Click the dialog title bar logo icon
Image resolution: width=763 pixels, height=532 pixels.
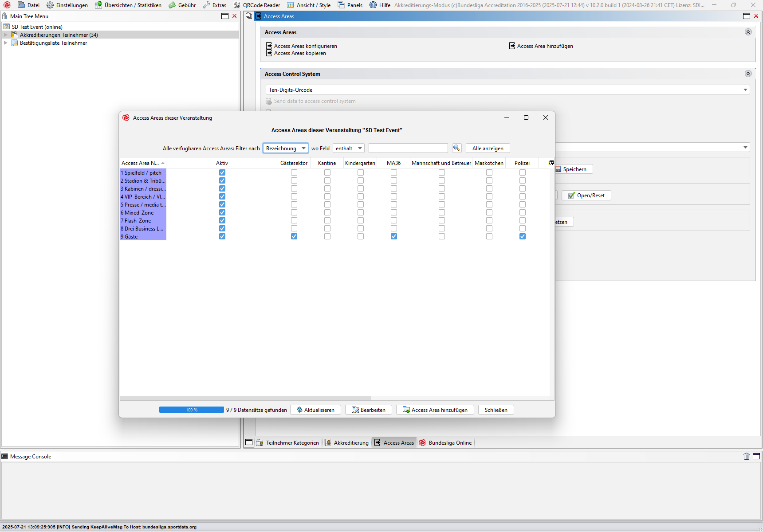click(x=126, y=117)
